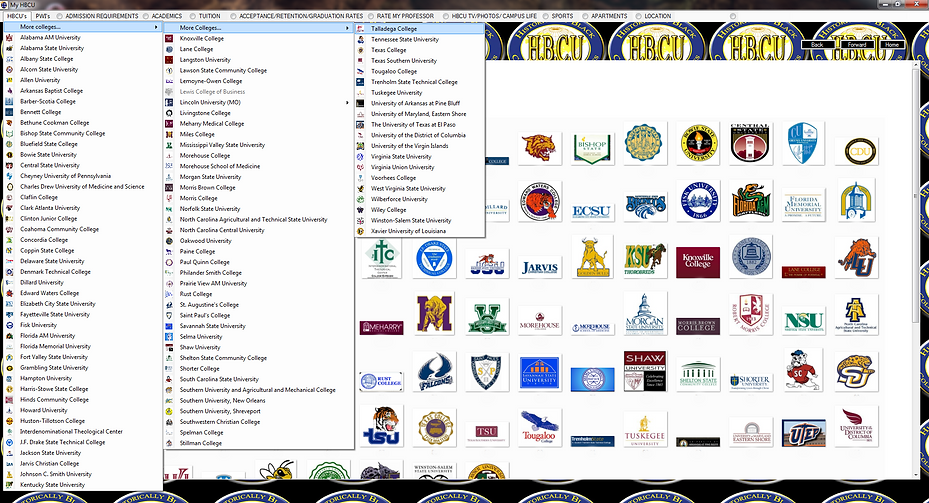Open the Rust College logo thumbnail
Viewport: 929px width, 503px height.
tap(382, 382)
